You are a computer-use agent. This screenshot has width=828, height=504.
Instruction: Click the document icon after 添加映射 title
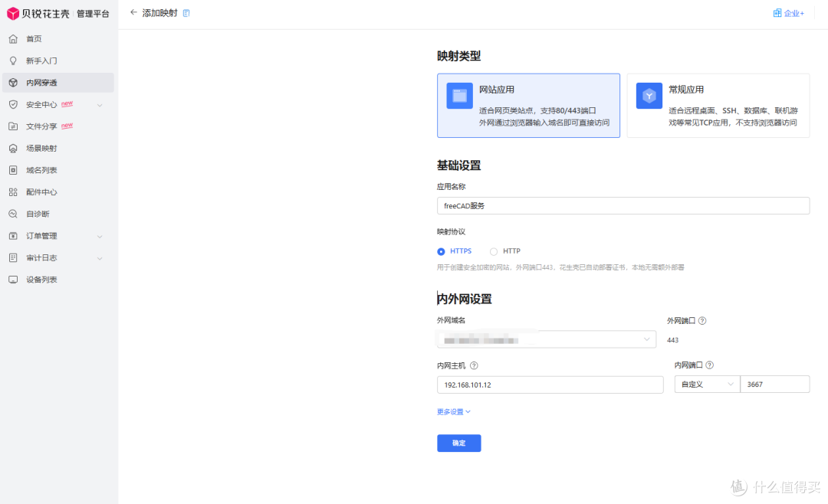pos(186,13)
